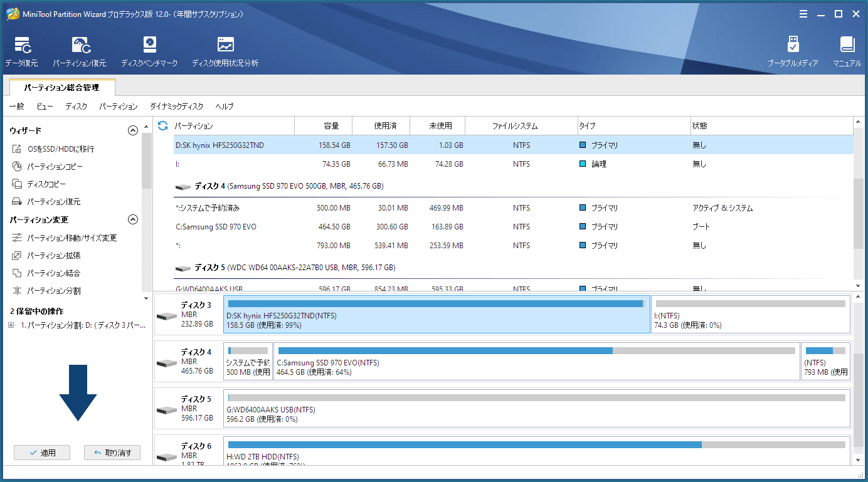Click the ディスク 4 header icon in partition list
868x482 pixels.
(183, 187)
